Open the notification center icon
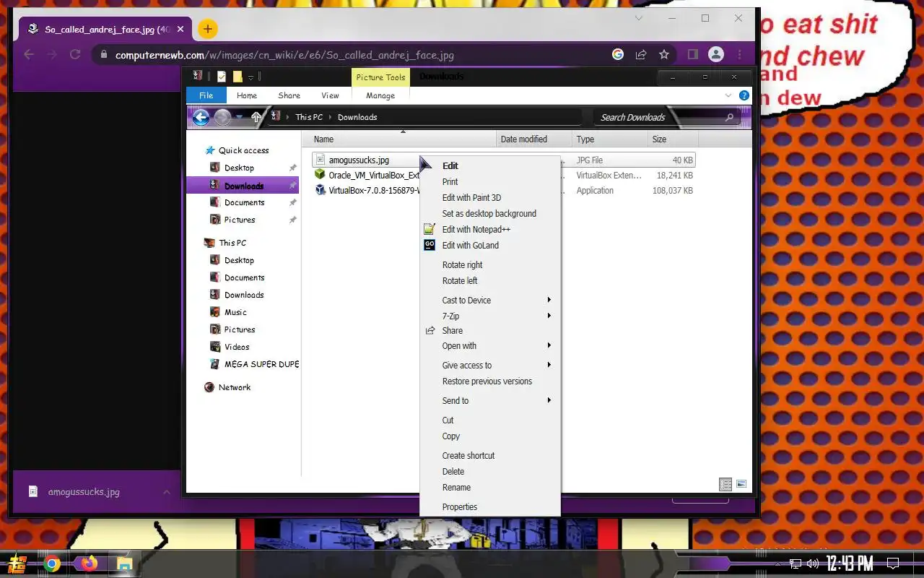 coord(892,564)
